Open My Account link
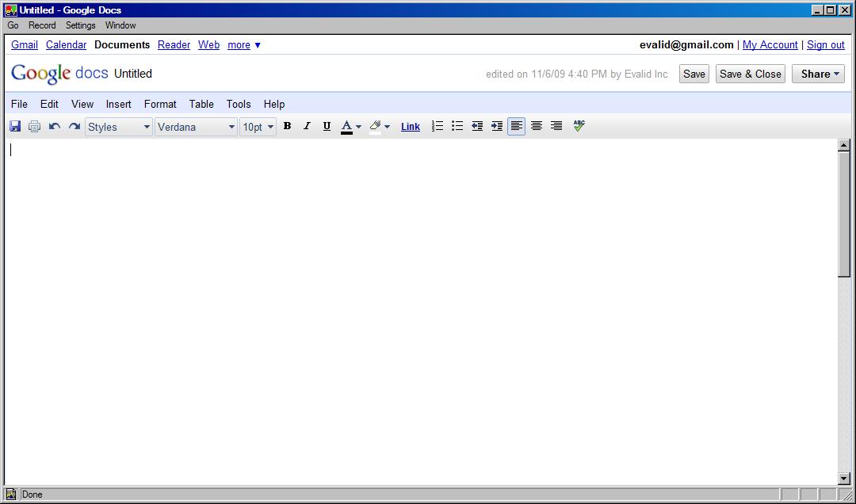This screenshot has width=856, height=504. coord(770,45)
